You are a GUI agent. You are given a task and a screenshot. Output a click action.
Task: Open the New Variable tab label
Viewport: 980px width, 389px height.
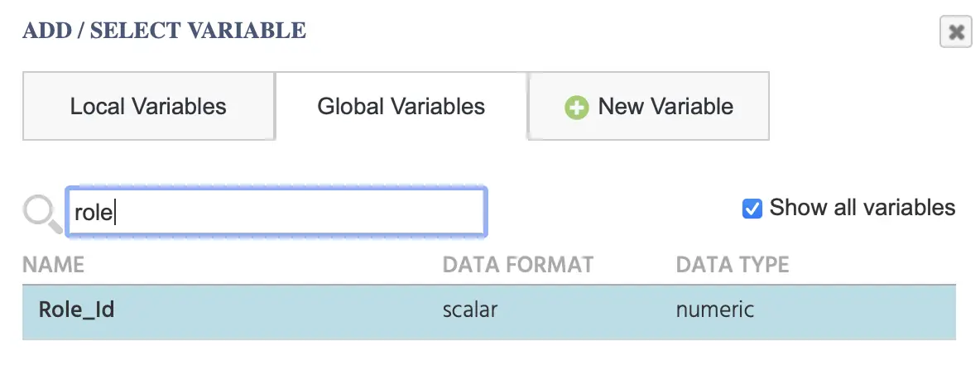click(x=665, y=106)
